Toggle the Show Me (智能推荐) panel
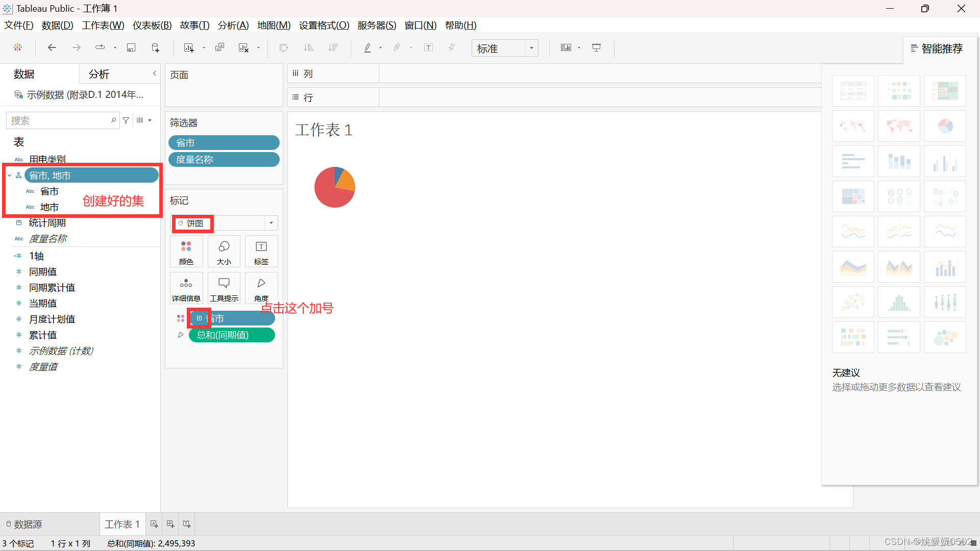Image resolution: width=980 pixels, height=551 pixels. [x=937, y=49]
